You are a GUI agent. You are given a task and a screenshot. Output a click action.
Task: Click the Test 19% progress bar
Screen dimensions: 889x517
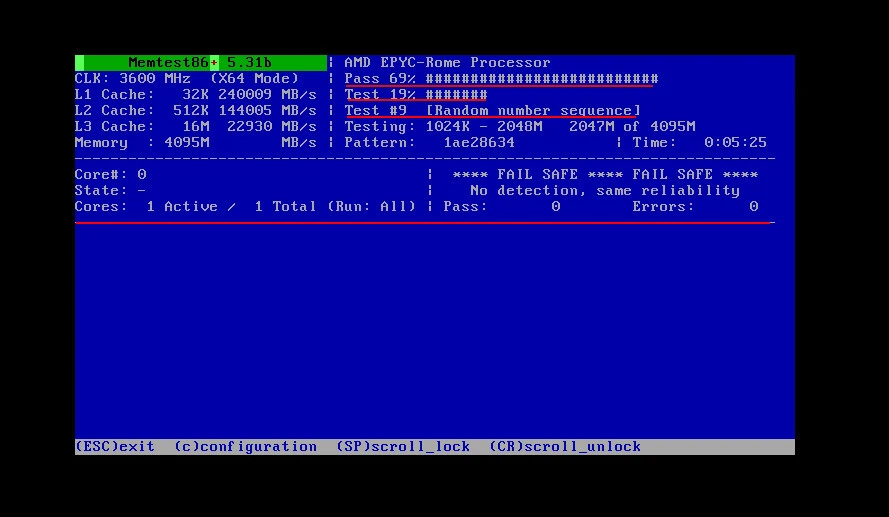pos(416,95)
